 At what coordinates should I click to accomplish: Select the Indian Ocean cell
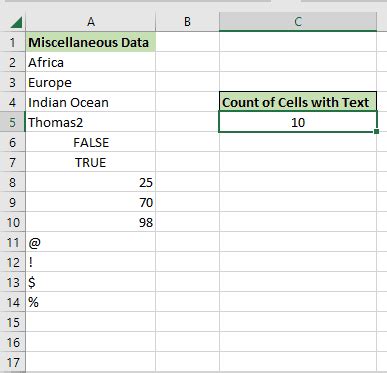[x=91, y=102]
